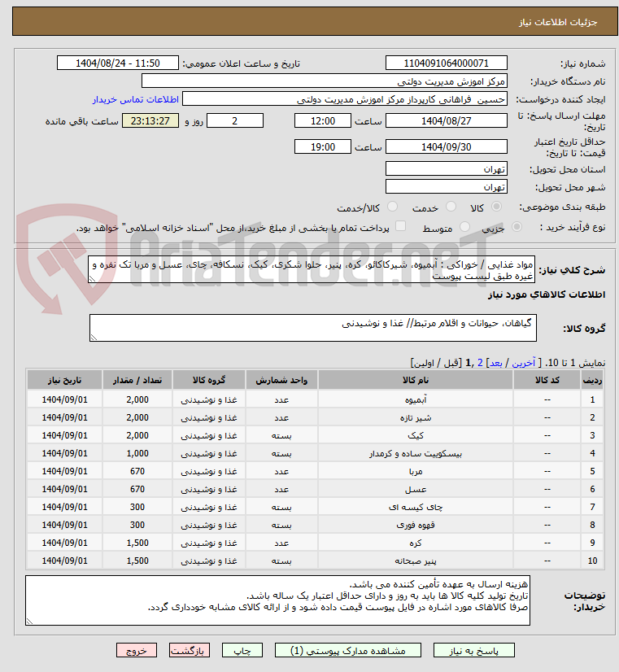The width and height of the screenshot is (619, 672).
Task: Open مشاهده مدارک پیوستی (1) button
Action: [x=348, y=650]
